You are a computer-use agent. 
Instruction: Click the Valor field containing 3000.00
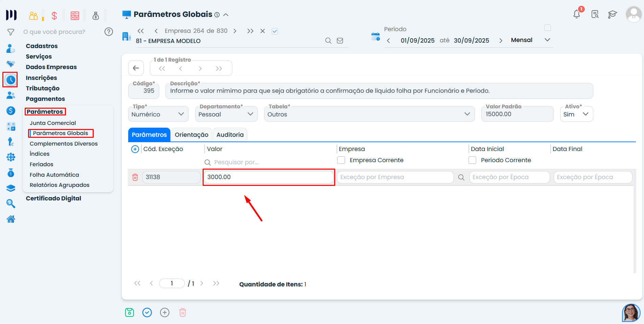click(x=269, y=177)
